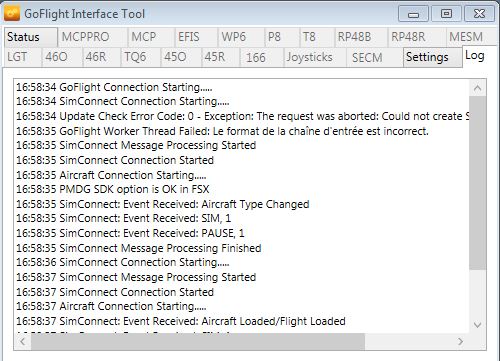This screenshot has width=500, height=361.
Task: Click the vertical scrollbar thumb in log
Action: click(x=477, y=183)
